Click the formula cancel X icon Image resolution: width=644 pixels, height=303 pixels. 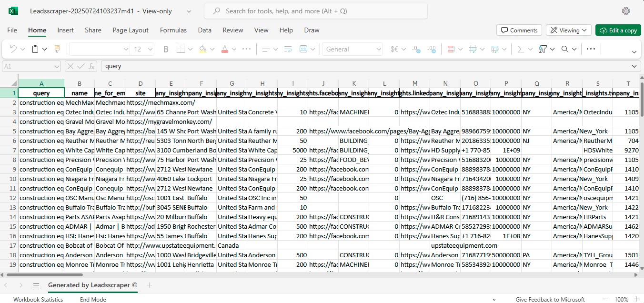point(70,66)
